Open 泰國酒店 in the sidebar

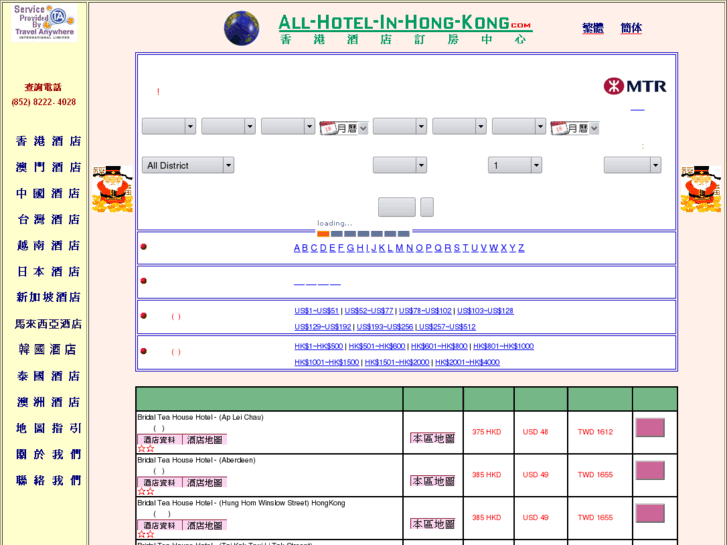pos(48,376)
